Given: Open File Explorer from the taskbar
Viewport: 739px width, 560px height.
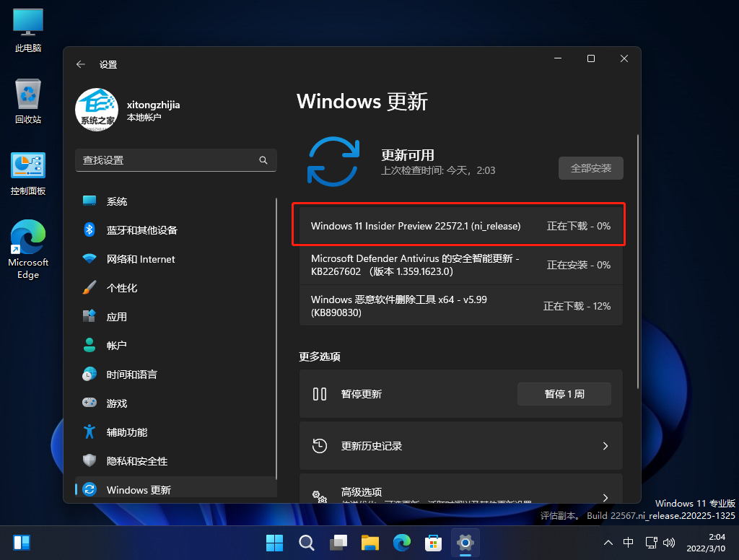Looking at the screenshot, I should pos(370,542).
